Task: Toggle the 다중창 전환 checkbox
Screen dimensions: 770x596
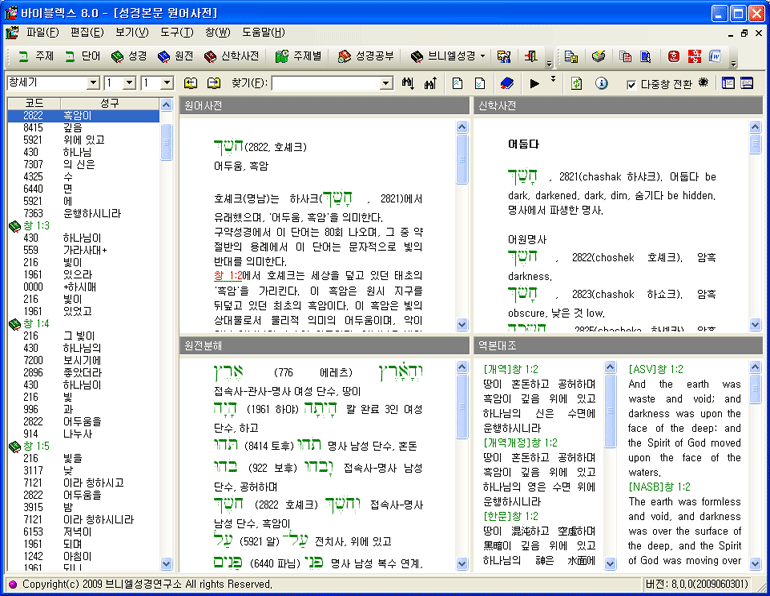Action: (x=631, y=84)
